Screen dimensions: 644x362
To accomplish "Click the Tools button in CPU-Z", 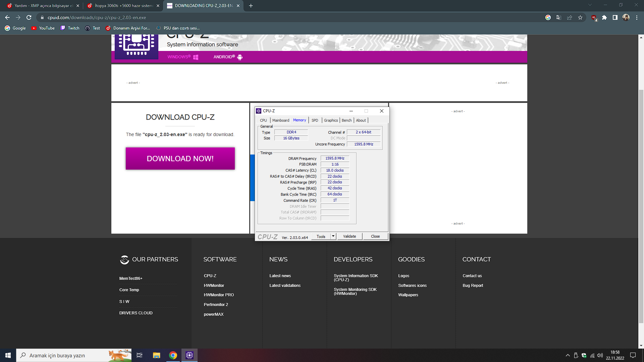I will (x=321, y=236).
